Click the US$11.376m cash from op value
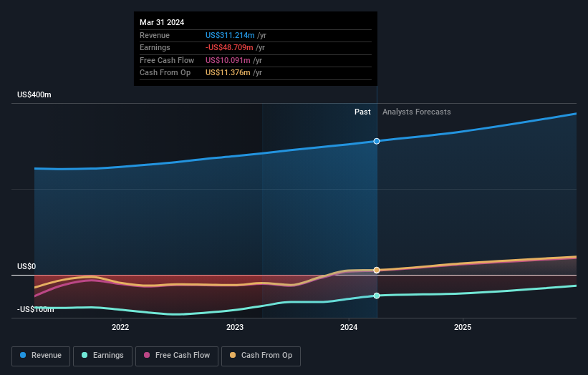 point(228,73)
